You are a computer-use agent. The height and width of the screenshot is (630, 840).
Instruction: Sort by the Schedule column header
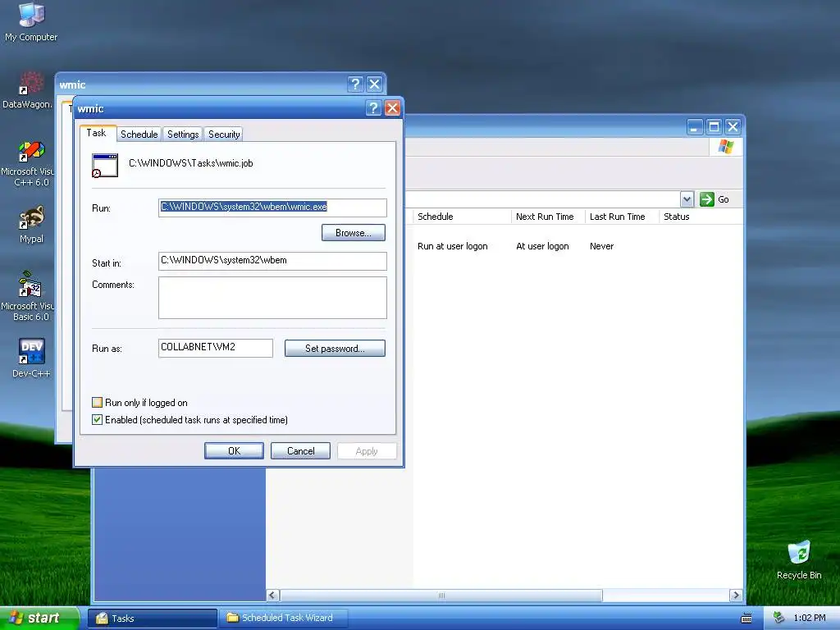pos(462,217)
